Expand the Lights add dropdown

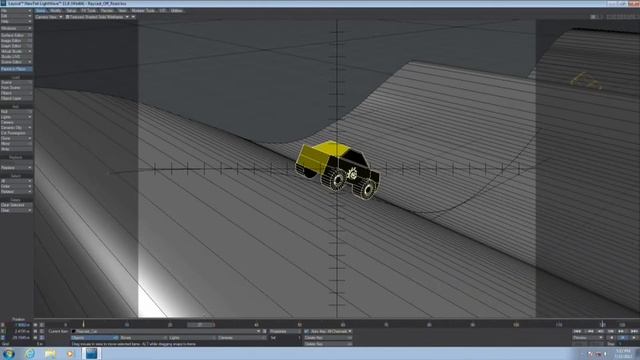[16, 117]
